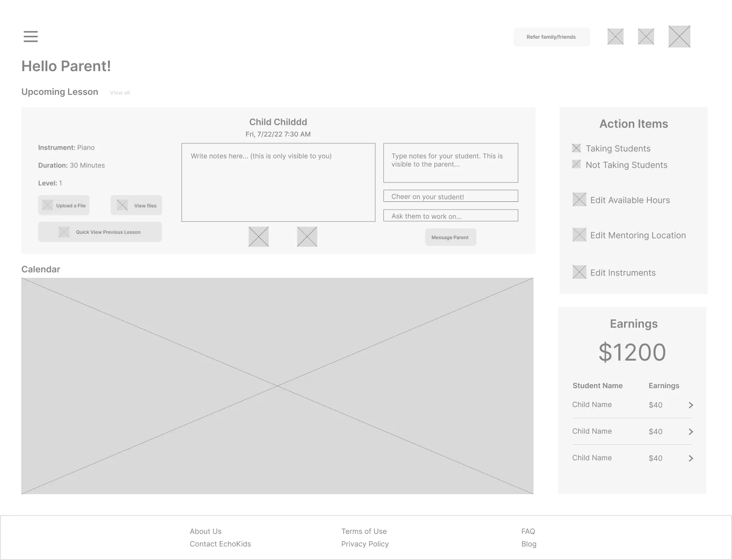Expand the first Child Name earnings row
This screenshot has width=732, height=560.
[x=691, y=405]
